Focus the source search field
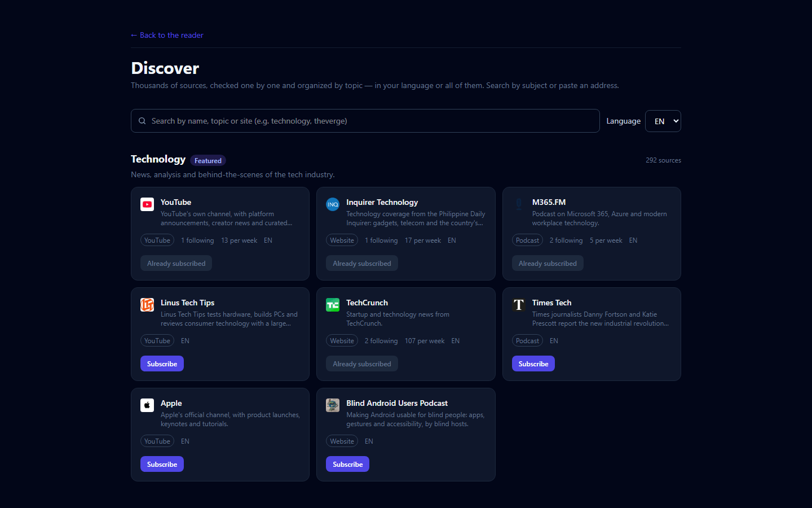Viewport: 812px width, 508px height. 365,121
